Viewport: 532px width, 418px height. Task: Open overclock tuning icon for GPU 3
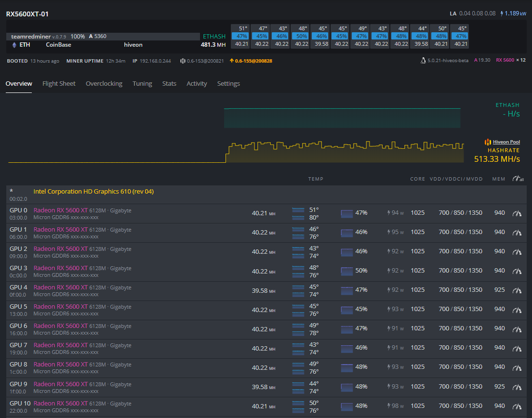[517, 271]
